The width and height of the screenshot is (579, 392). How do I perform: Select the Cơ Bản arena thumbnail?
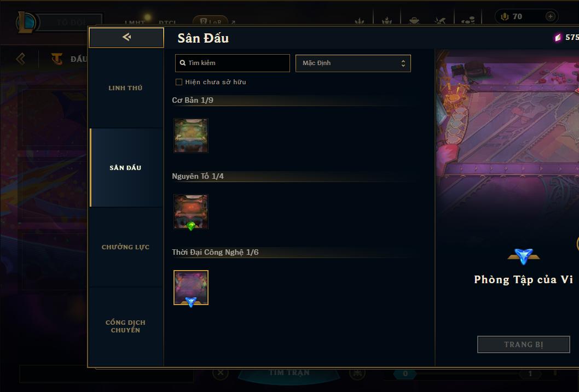pos(191,136)
